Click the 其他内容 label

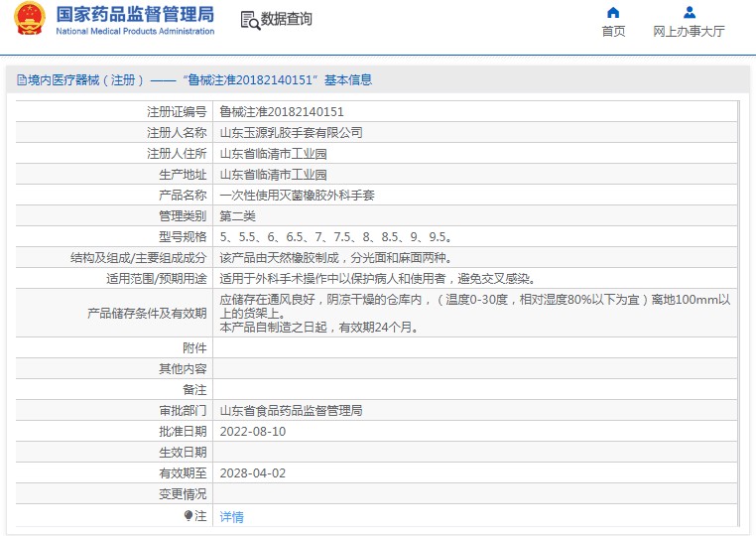click(183, 369)
